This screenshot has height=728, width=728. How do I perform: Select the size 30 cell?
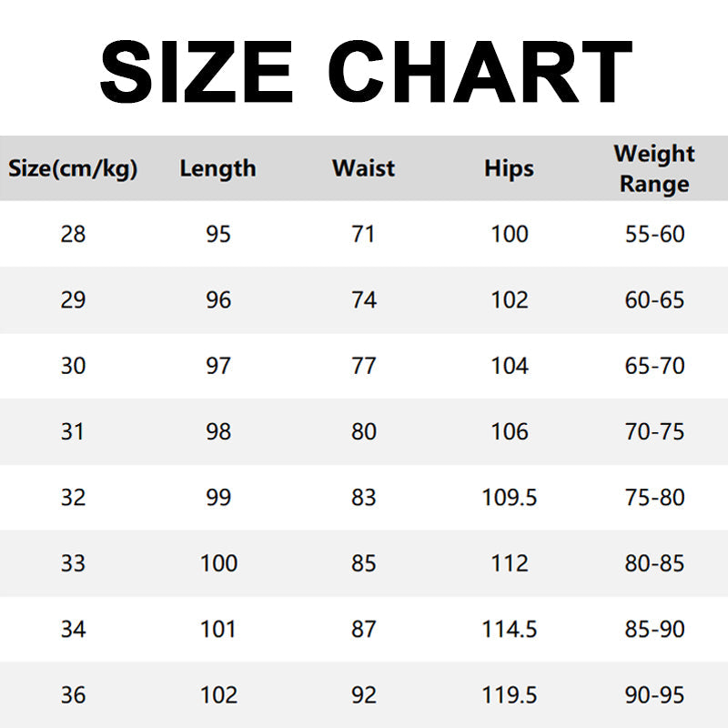[x=73, y=366]
